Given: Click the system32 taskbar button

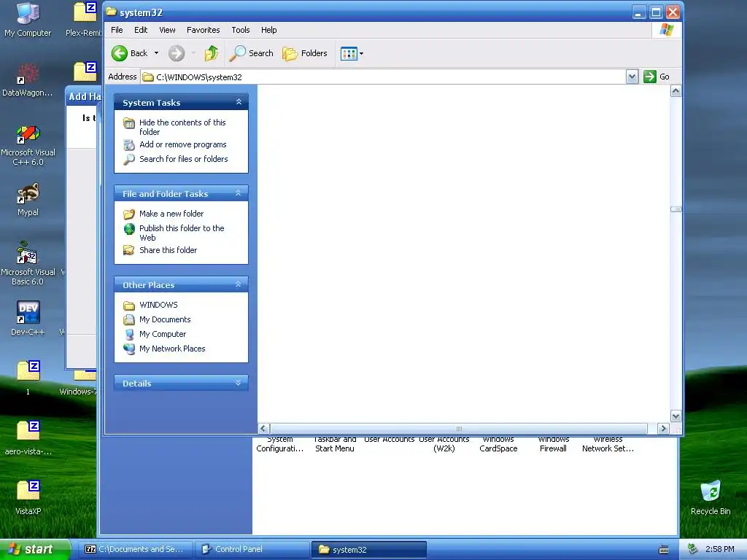Looking at the screenshot, I should tap(368, 549).
